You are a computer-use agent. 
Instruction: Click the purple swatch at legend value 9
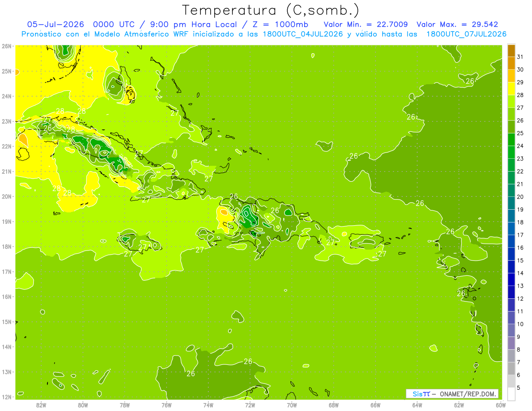coord(511,330)
